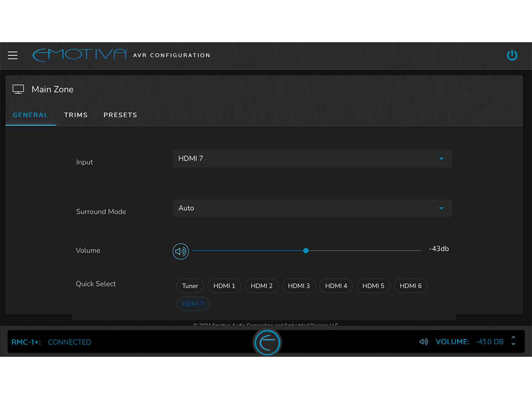The width and height of the screenshot is (532, 399).
Task: Click the Main Zone monitor icon
Action: coord(18,89)
